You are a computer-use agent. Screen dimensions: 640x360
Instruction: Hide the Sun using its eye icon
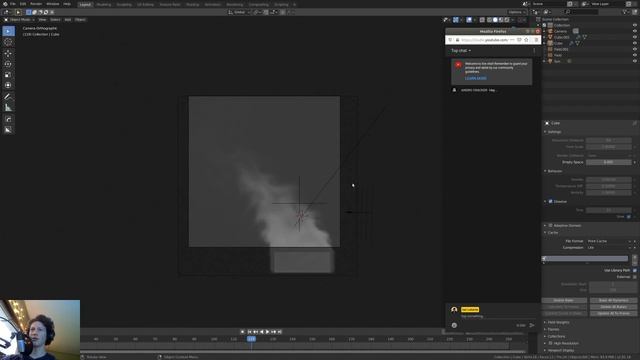635,61
